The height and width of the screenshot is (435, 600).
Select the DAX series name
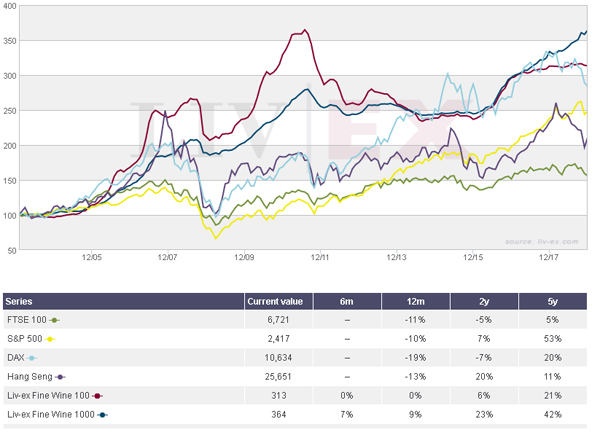tap(15, 358)
